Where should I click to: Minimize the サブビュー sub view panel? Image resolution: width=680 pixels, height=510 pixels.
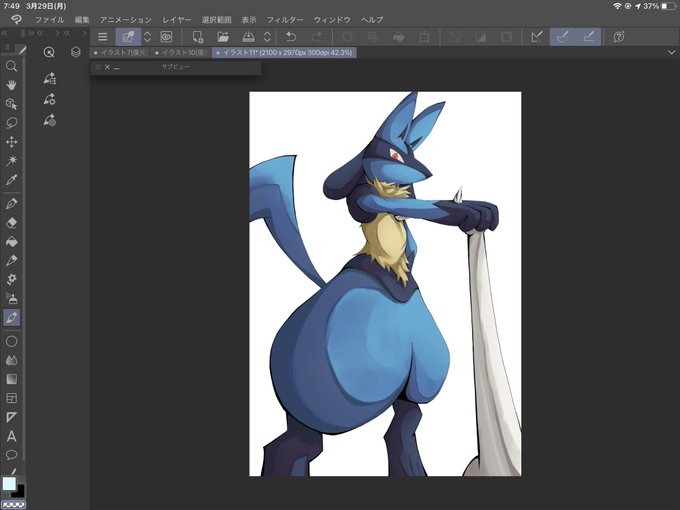click(117, 67)
